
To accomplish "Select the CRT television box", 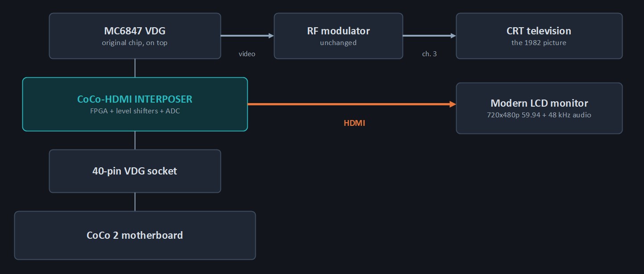I will [x=539, y=36].
